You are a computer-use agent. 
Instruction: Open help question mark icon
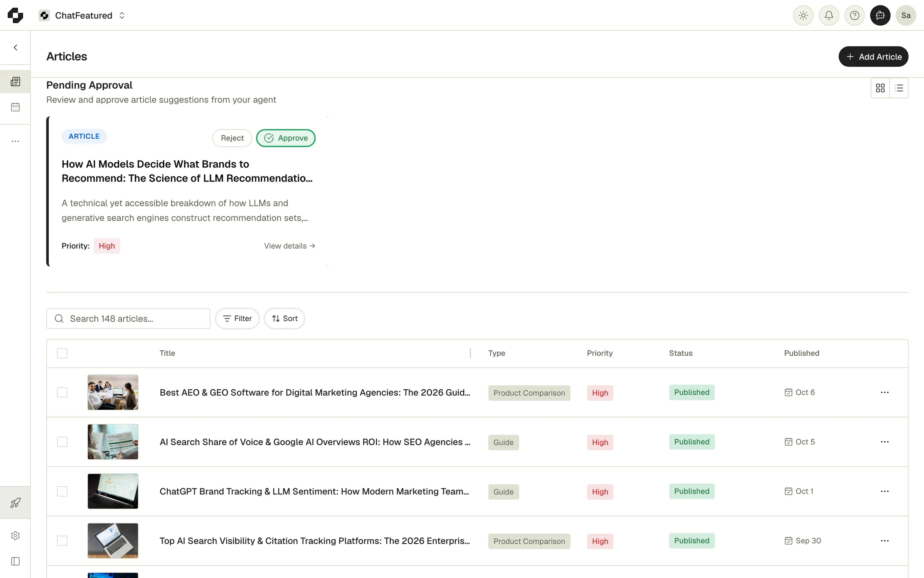[x=854, y=15]
